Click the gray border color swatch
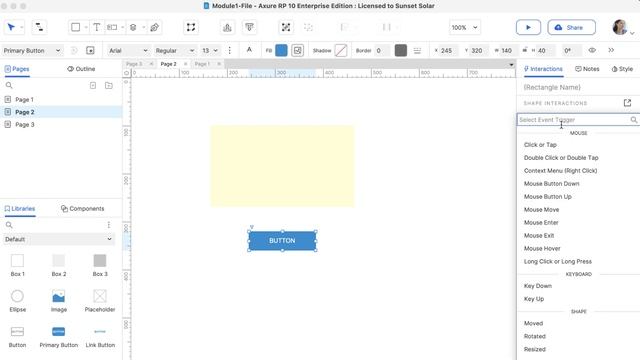This screenshot has width=640, height=360. [400, 50]
